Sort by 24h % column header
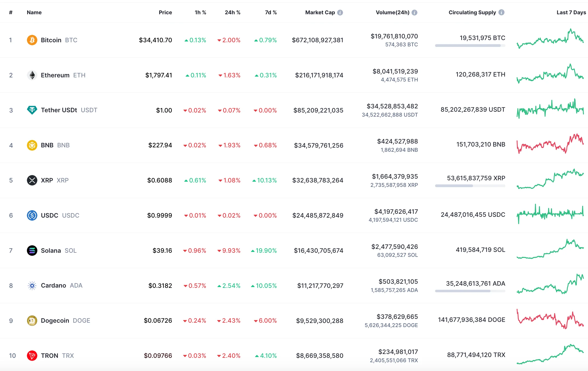The height and width of the screenshot is (371, 588). (x=232, y=12)
